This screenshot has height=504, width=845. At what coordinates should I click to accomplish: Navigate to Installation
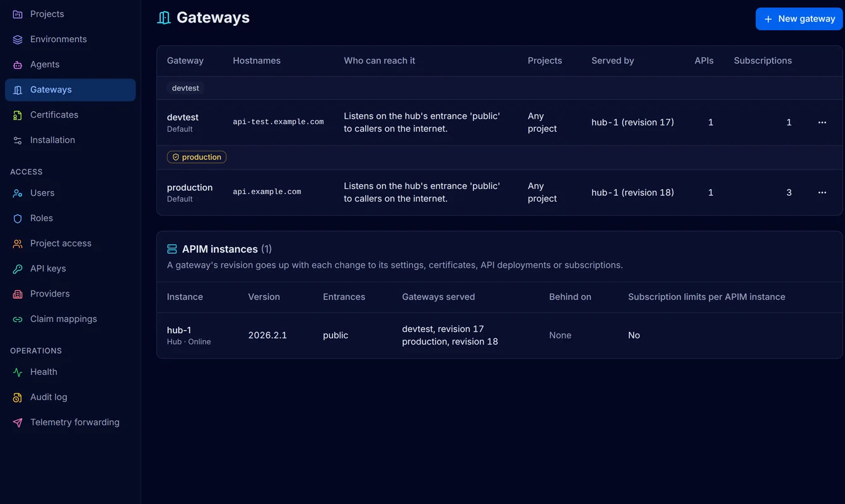coord(70,140)
